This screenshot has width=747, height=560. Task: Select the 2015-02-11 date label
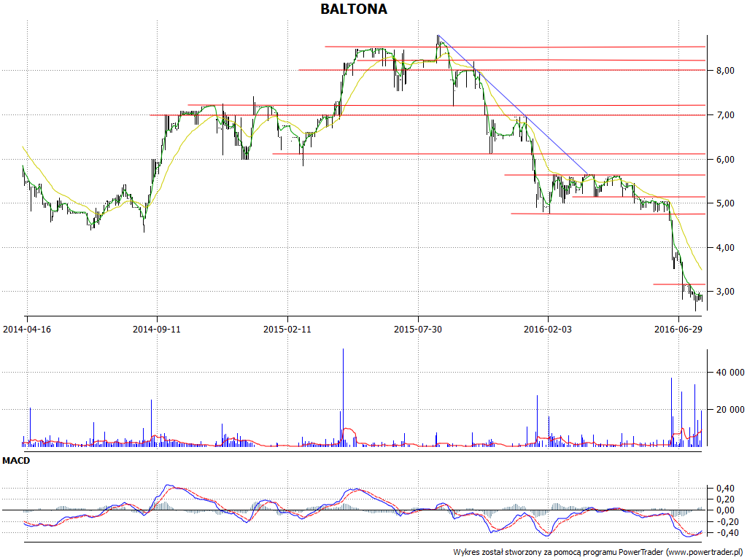pyautogui.click(x=287, y=329)
